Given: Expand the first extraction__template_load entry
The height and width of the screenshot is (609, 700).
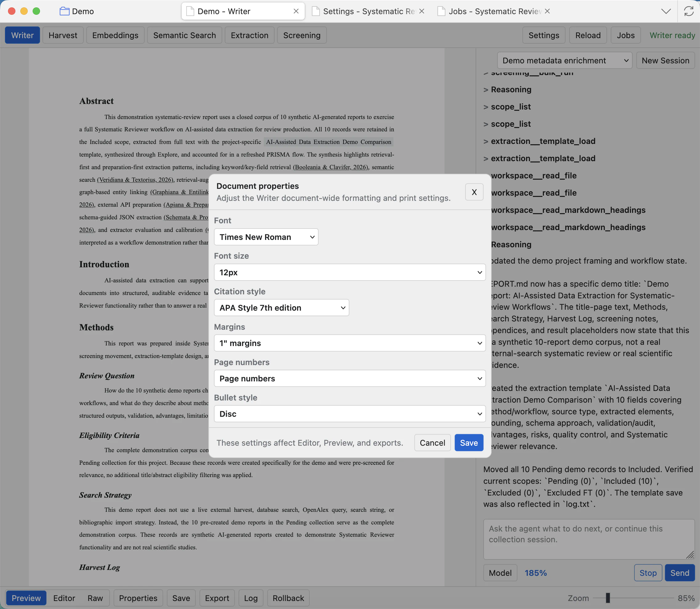Looking at the screenshot, I should click(539, 141).
